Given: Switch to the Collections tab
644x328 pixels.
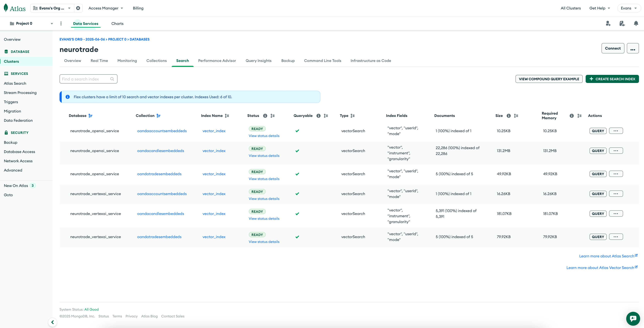Looking at the screenshot, I should [156, 61].
